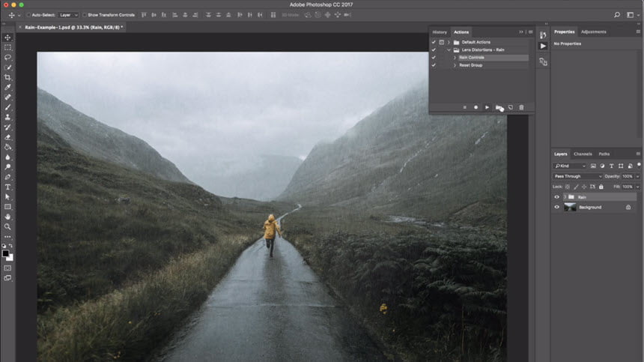Collapse the Lens Distortions - Rain set

(449, 49)
